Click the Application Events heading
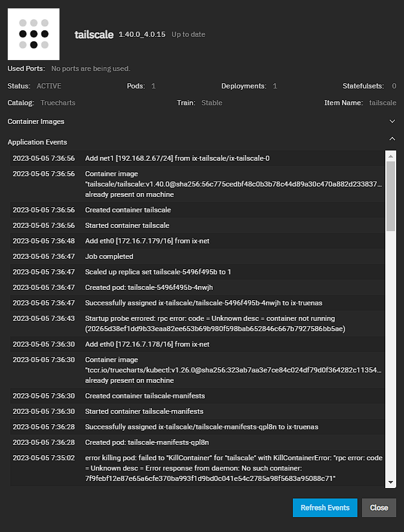The width and height of the screenshot is (404, 532). click(37, 142)
